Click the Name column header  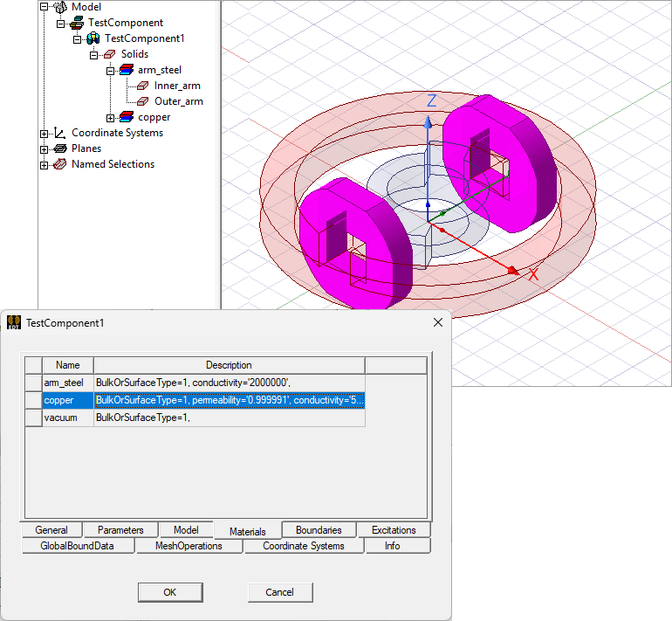click(x=68, y=365)
